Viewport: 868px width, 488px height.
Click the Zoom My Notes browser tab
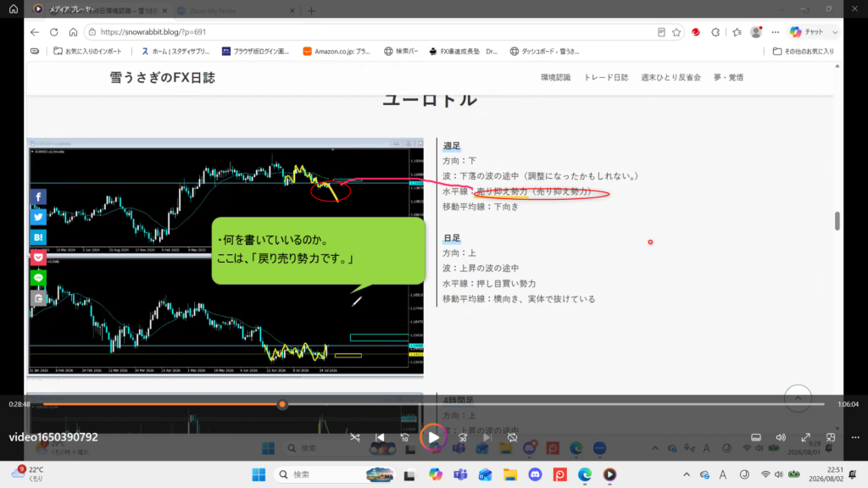coord(237,10)
